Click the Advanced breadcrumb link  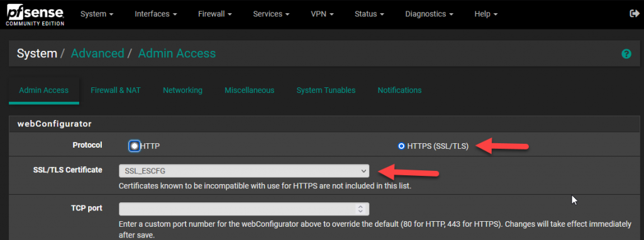[x=97, y=53]
